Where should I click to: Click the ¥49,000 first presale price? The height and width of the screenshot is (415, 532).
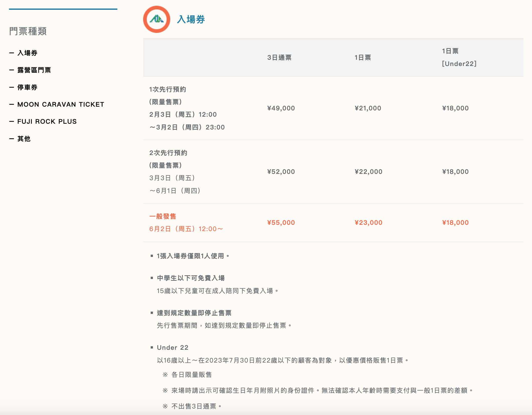click(x=281, y=108)
